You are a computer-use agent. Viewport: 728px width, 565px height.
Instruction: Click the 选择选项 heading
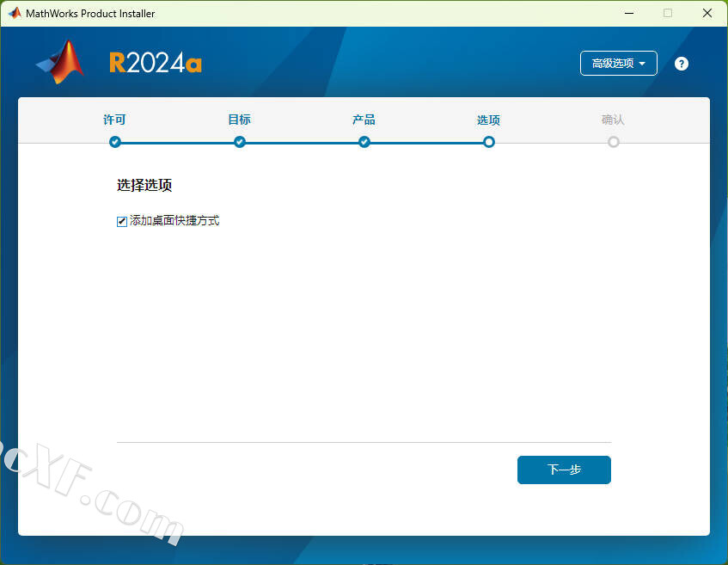pos(144,186)
